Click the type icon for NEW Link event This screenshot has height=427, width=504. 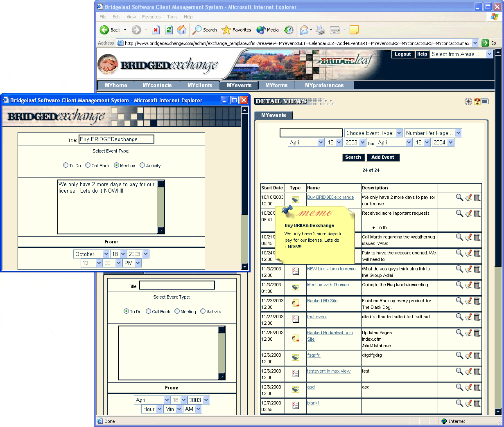(296, 271)
